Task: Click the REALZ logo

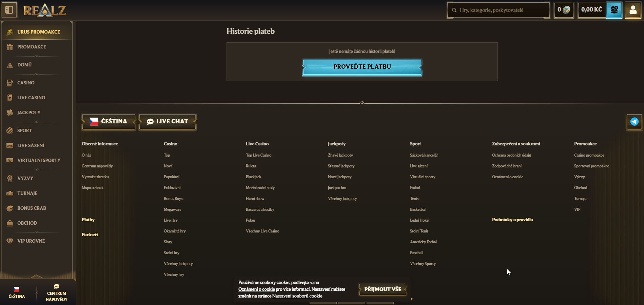Action: coord(44,11)
